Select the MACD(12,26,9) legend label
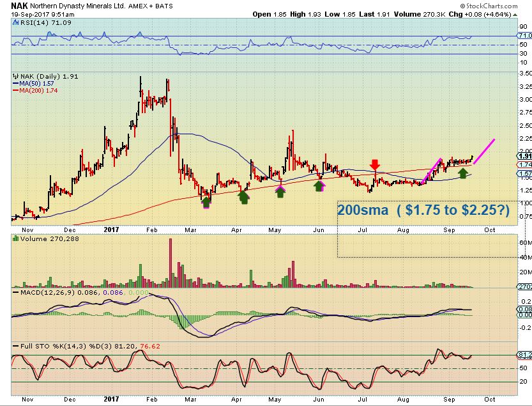 coord(47,293)
